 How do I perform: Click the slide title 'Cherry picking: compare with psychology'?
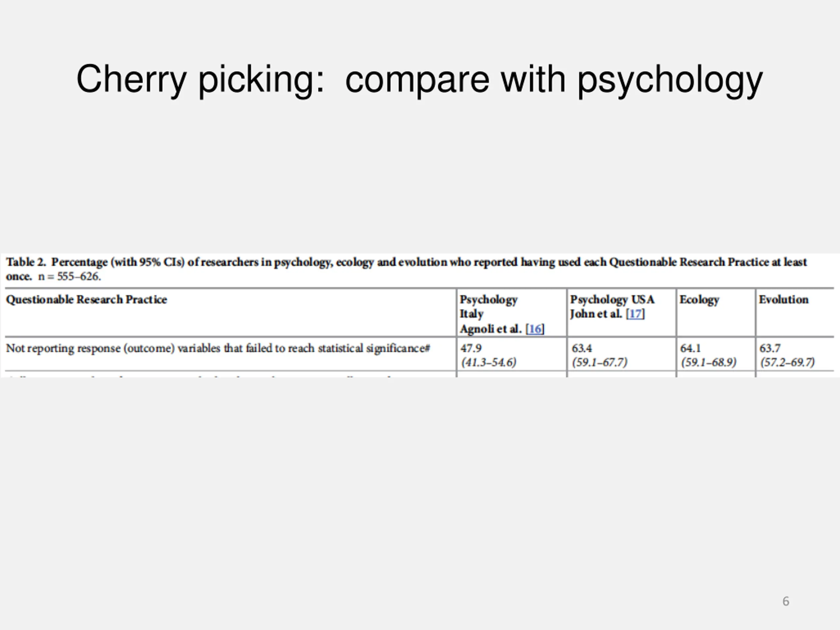[419, 79]
